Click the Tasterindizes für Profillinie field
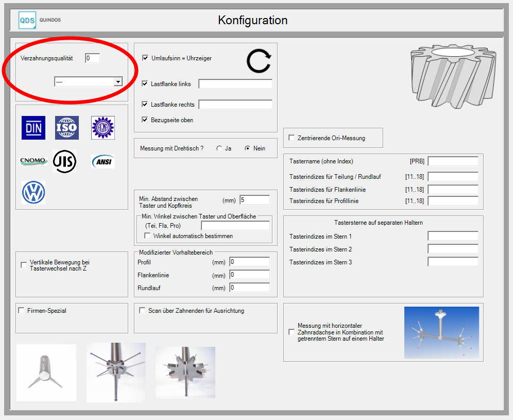 pos(453,200)
